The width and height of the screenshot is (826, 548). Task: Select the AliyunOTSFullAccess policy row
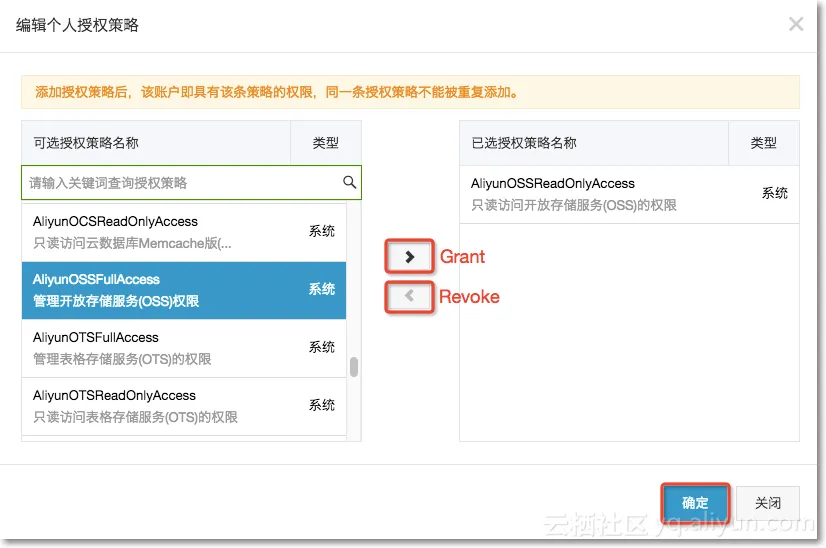coord(184,348)
